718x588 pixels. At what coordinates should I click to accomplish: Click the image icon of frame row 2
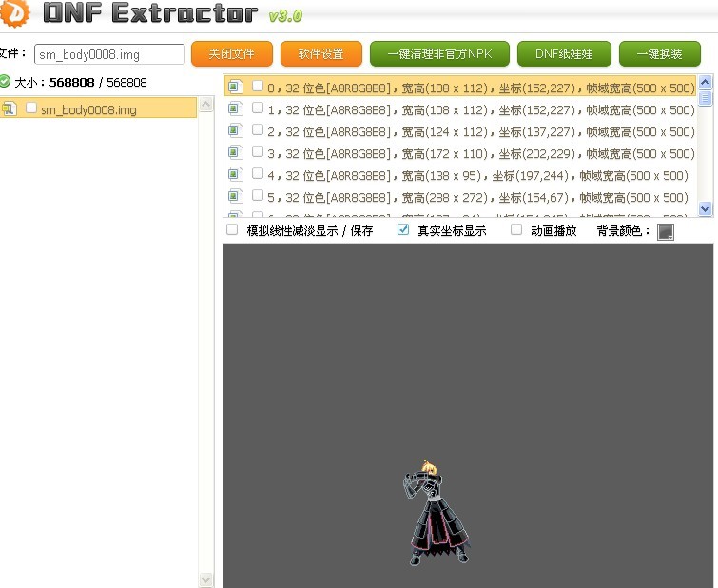tap(235, 131)
